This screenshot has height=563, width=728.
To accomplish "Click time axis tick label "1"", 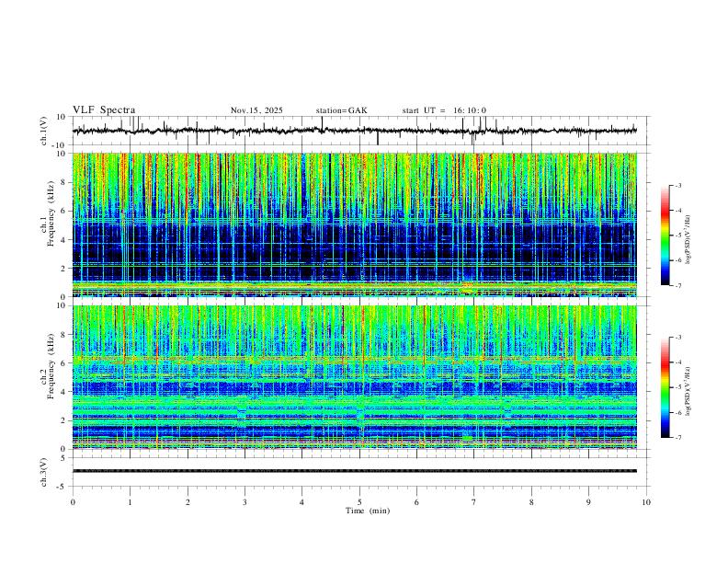I will (x=130, y=502).
